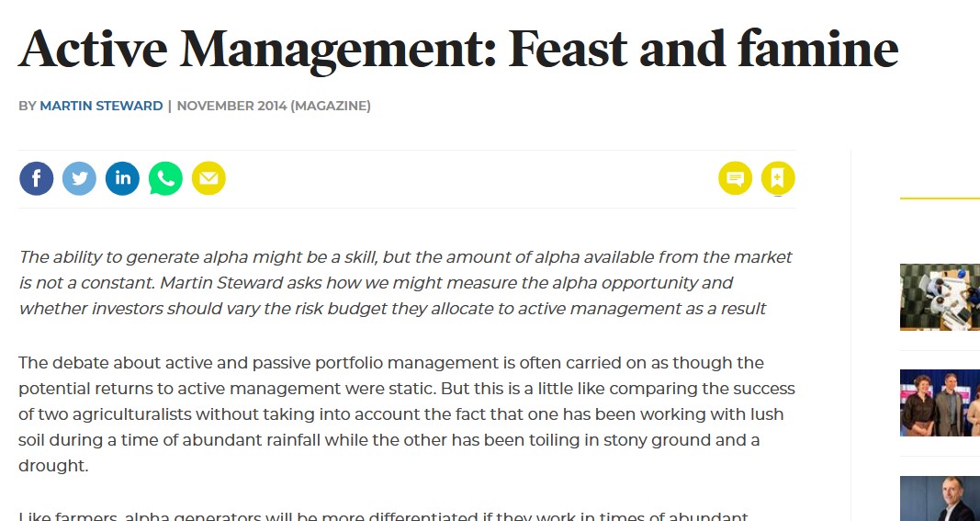Share the article via LinkedIn icon

click(122, 178)
